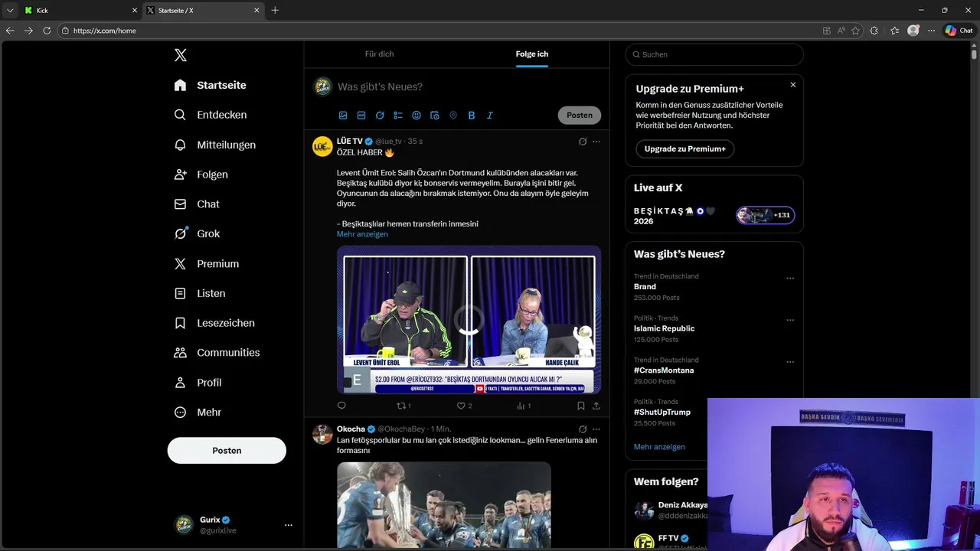
Task: Open a new browser tab
Action: coord(275,11)
